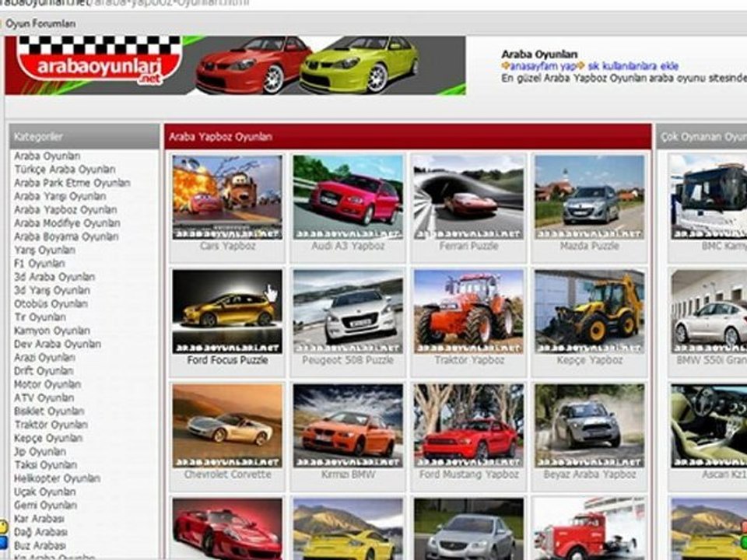This screenshot has height=560, width=747.
Task: Click the sık kullanılanlara ekle link
Action: 633,66
